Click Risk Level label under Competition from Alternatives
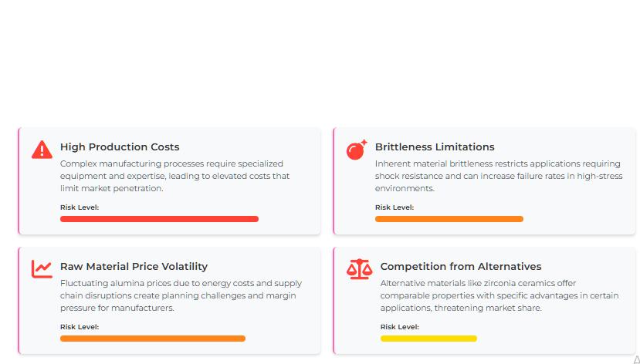640x364 pixels. pyautogui.click(x=400, y=327)
